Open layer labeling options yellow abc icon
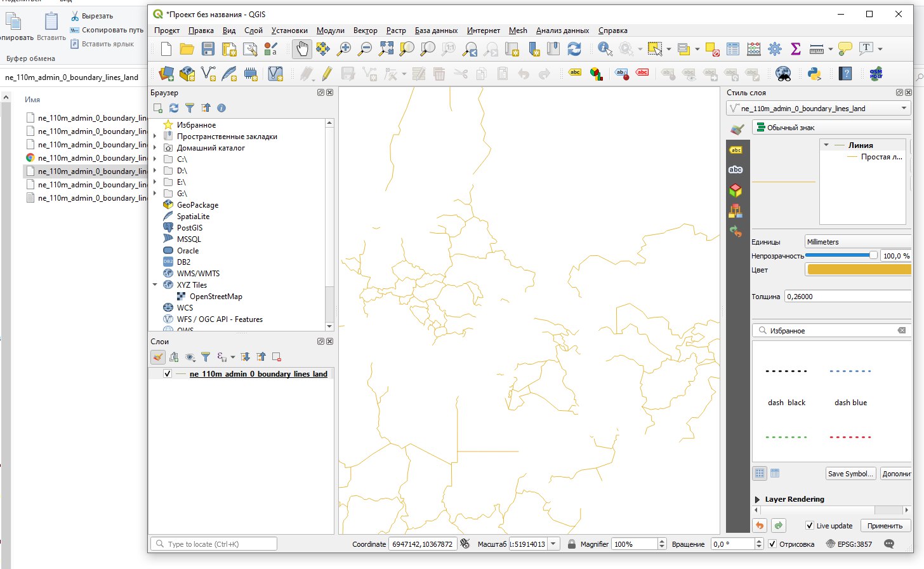 click(x=575, y=72)
